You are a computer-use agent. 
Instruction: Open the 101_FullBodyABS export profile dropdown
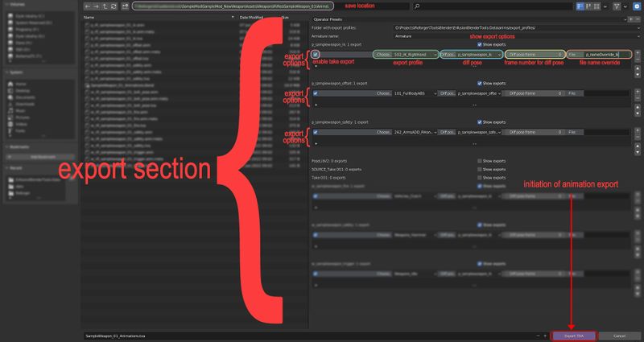tap(414, 93)
